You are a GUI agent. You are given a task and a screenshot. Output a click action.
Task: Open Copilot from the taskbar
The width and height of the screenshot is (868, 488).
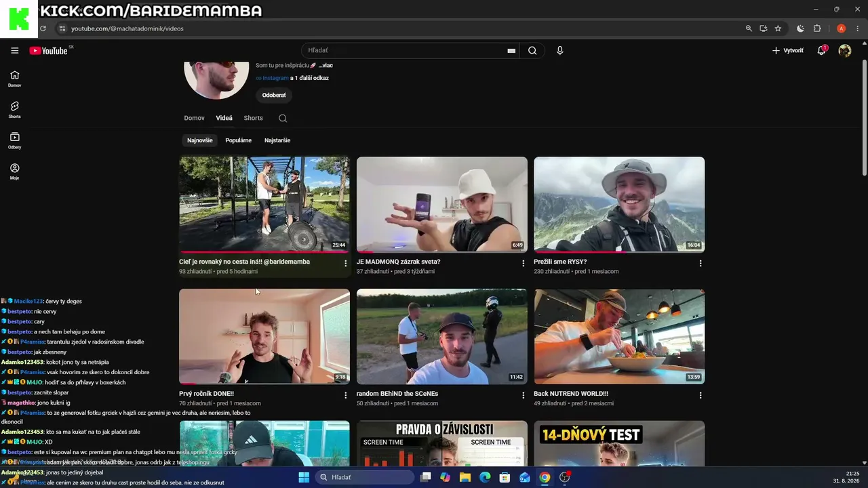445,477
